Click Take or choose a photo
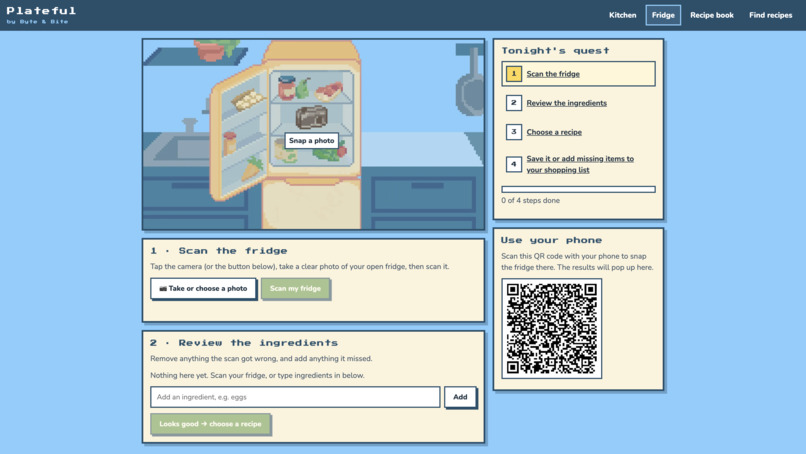 pos(203,288)
